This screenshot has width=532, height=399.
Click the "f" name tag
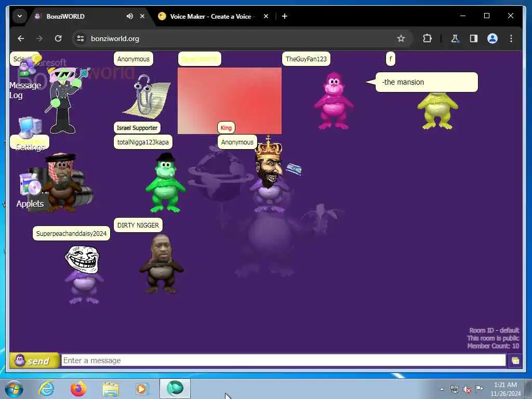point(391,59)
